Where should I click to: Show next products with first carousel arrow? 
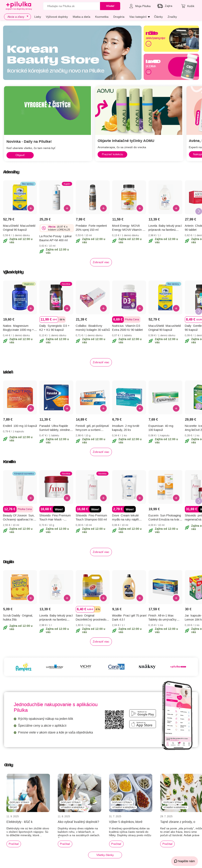(199, 211)
